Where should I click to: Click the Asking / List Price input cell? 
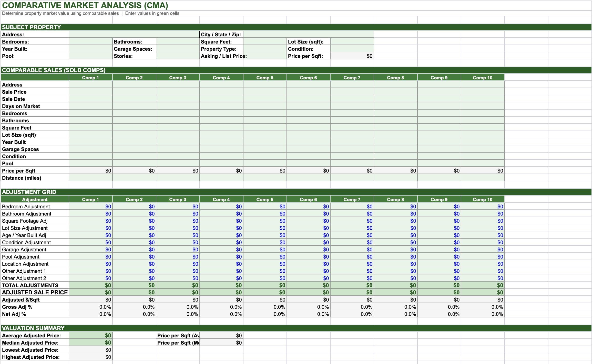[265, 56]
